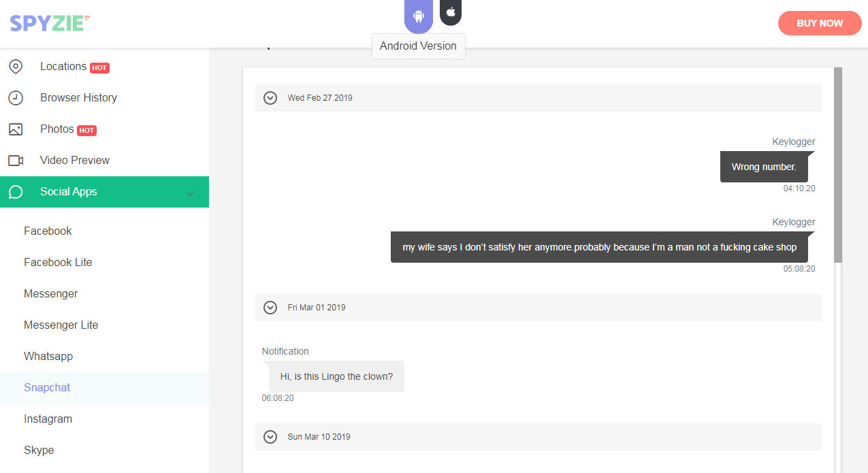Open Facebook in the Social Apps list

tap(48, 231)
